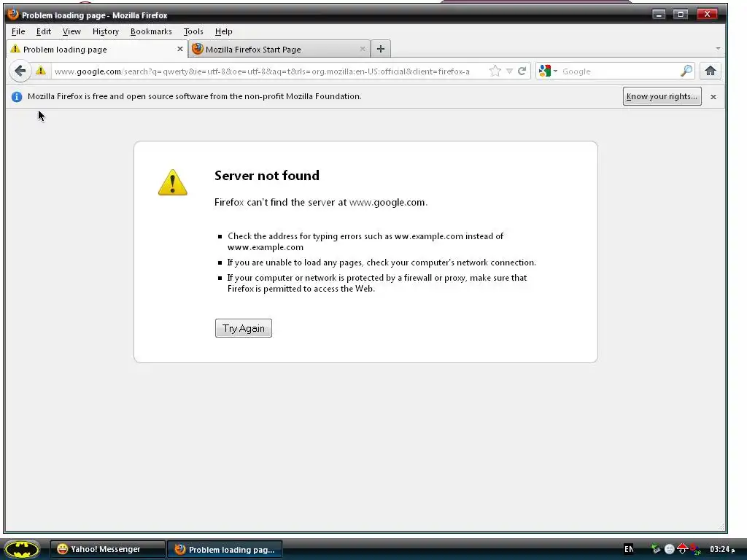Reload the page with the refresh icon
This screenshot has width=747, height=560.
(x=522, y=71)
